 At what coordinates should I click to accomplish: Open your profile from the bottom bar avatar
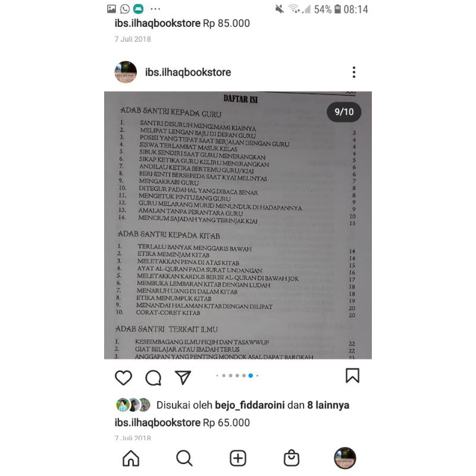345,458
